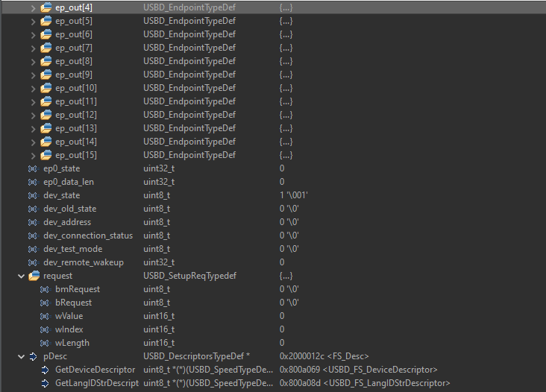Expand ep_out[10] chevron

point(33,89)
